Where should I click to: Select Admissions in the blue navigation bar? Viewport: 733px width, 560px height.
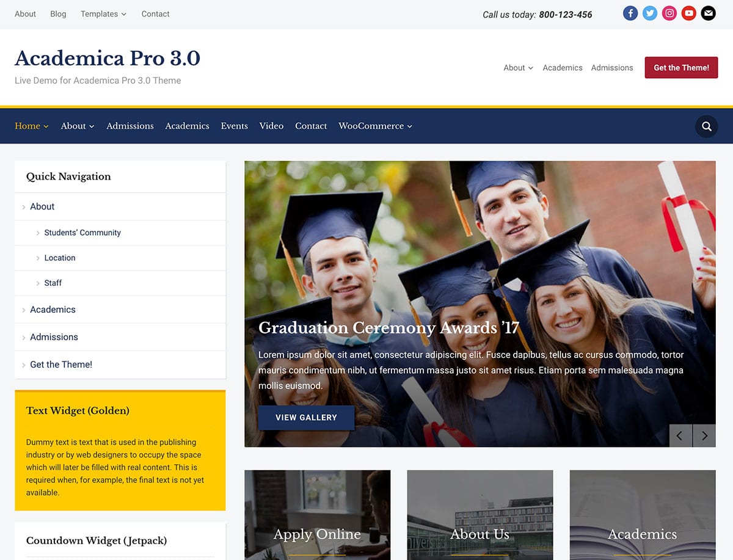coord(130,126)
